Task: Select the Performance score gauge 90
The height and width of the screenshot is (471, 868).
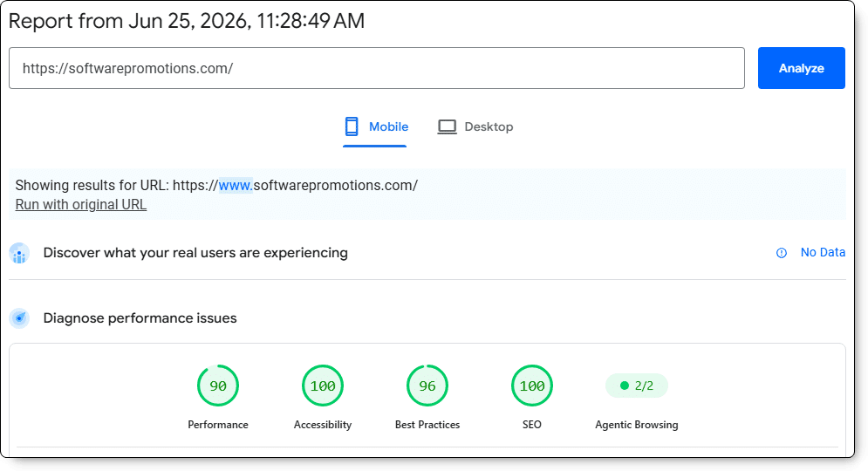Action: (x=218, y=386)
